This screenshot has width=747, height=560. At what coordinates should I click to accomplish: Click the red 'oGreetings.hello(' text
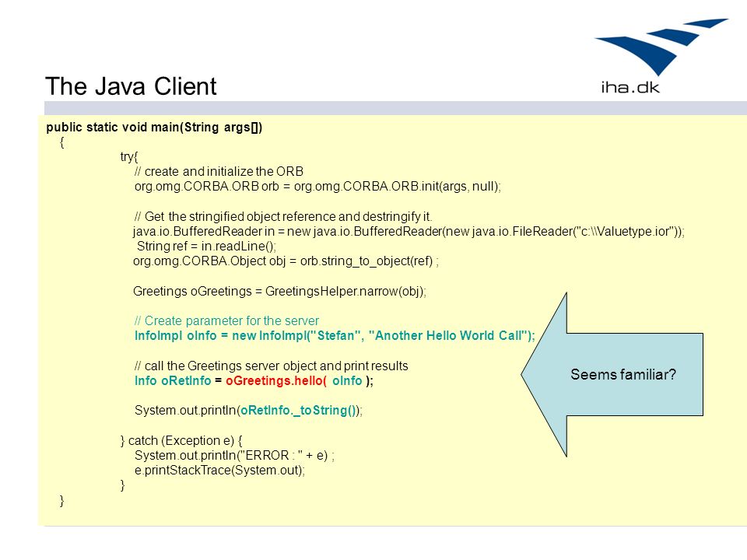point(276,380)
